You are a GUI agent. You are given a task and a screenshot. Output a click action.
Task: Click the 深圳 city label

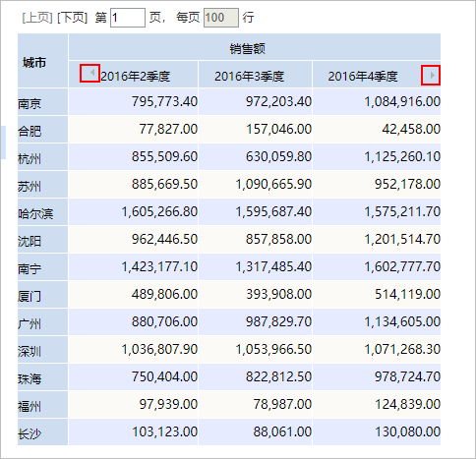[30, 352]
